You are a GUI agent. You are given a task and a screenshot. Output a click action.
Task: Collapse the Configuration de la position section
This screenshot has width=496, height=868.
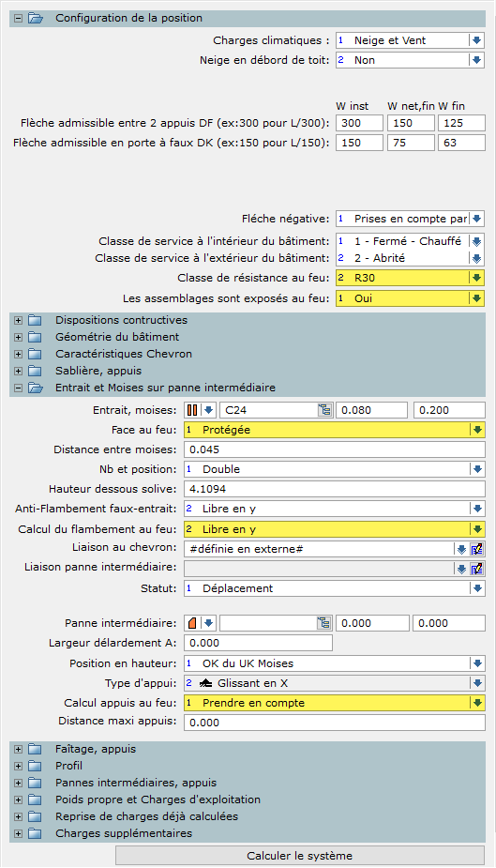[x=18, y=18]
